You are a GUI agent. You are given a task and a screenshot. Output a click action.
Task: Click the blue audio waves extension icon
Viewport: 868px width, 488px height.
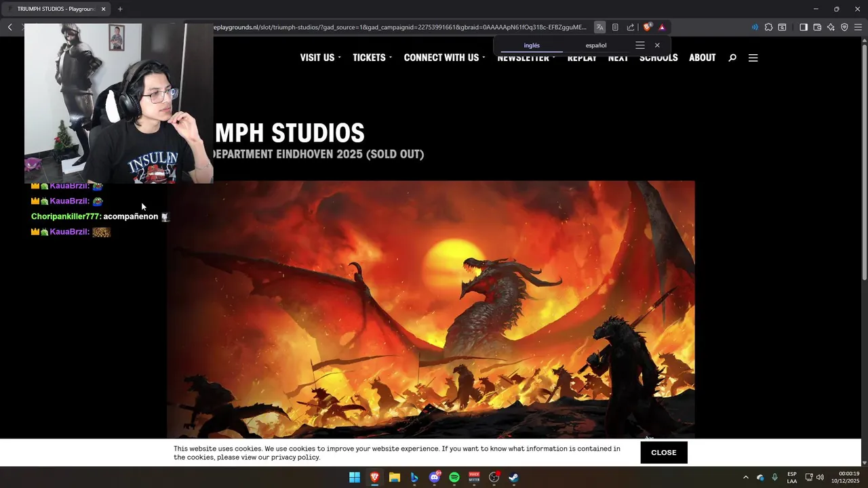tap(755, 27)
